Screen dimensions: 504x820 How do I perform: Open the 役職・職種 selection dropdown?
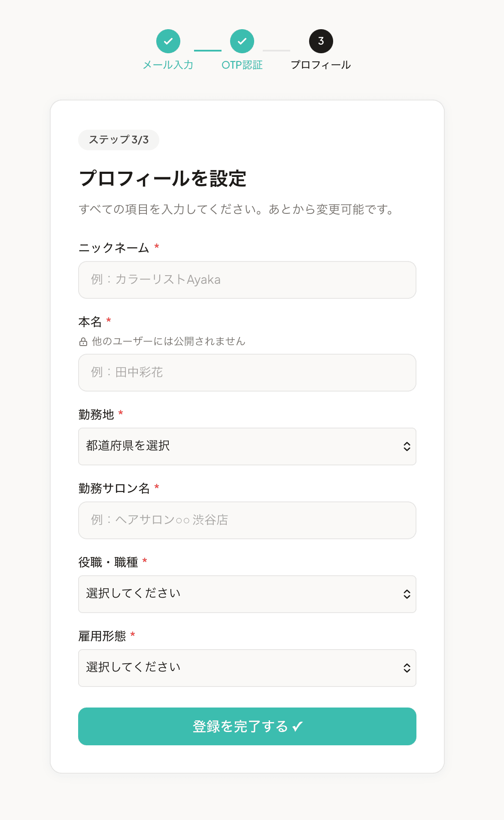(x=247, y=594)
